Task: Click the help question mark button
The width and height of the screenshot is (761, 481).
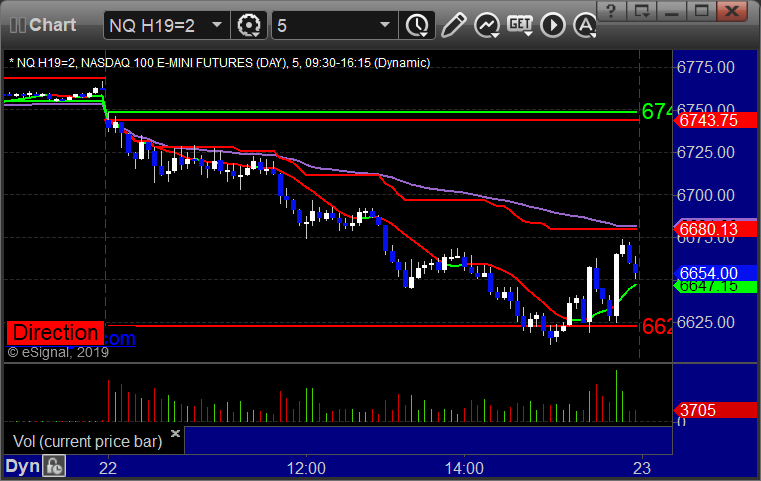Action: click(x=611, y=11)
